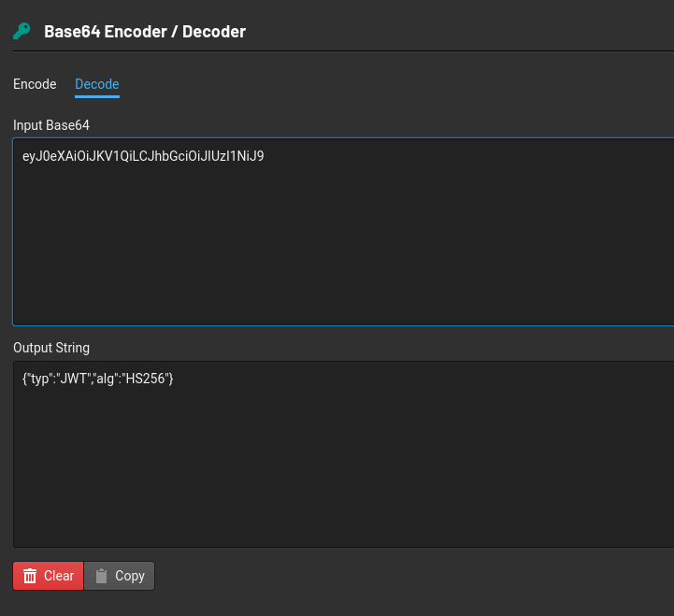This screenshot has height=616, width=674.
Task: Click the "JWT" value in output
Action: pyautogui.click(x=72, y=379)
